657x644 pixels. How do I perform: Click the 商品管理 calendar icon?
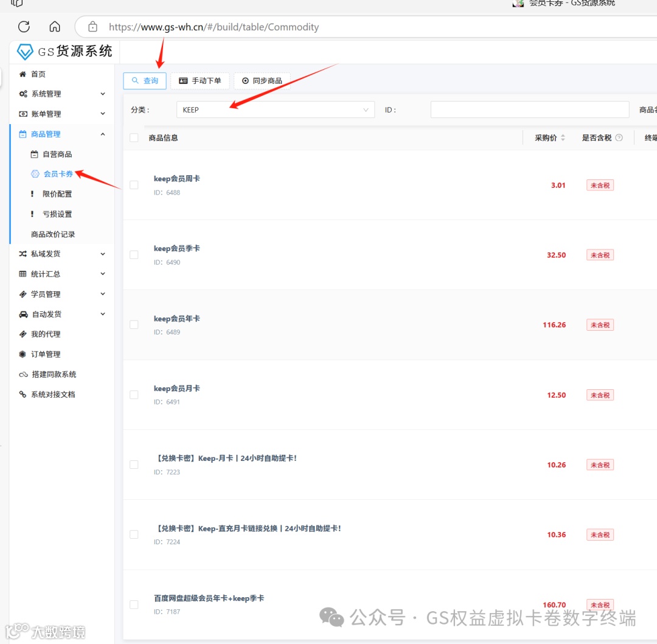click(x=23, y=134)
